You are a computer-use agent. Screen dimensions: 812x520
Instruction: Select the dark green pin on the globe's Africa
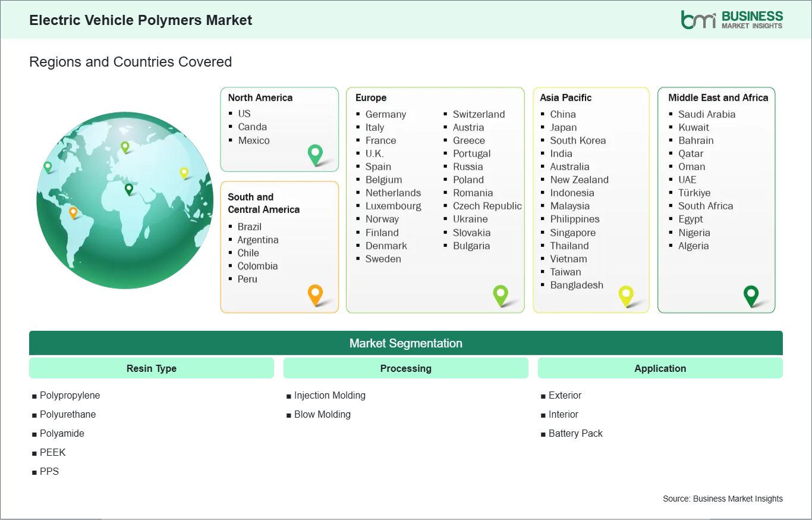click(129, 189)
